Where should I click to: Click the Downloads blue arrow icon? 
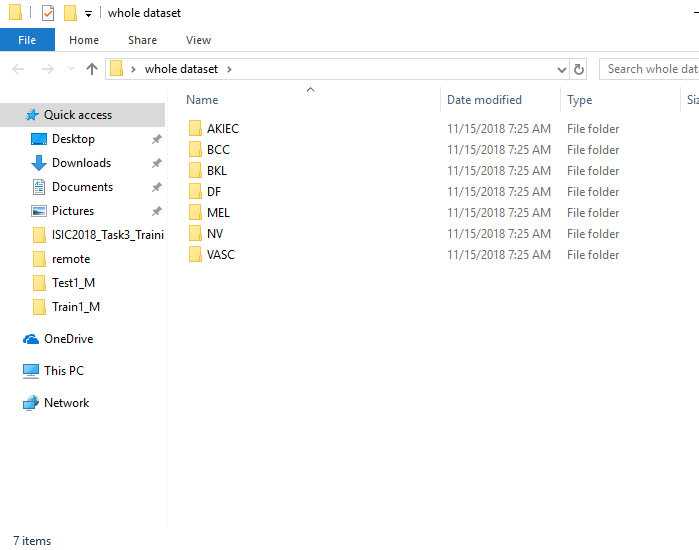point(39,163)
